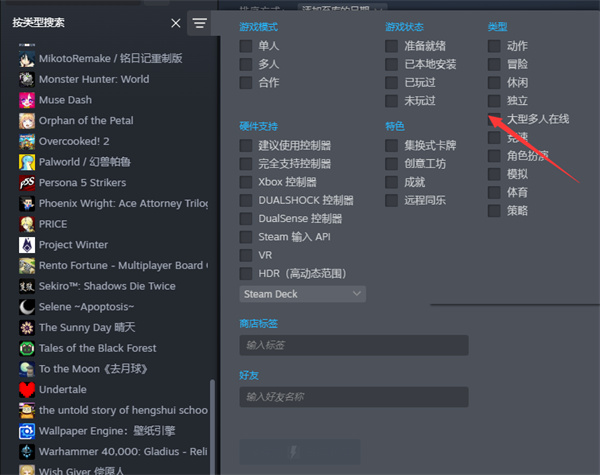Enable the 准备就绪 status filter
Image resolution: width=600 pixels, height=475 pixels.
pyautogui.click(x=391, y=46)
